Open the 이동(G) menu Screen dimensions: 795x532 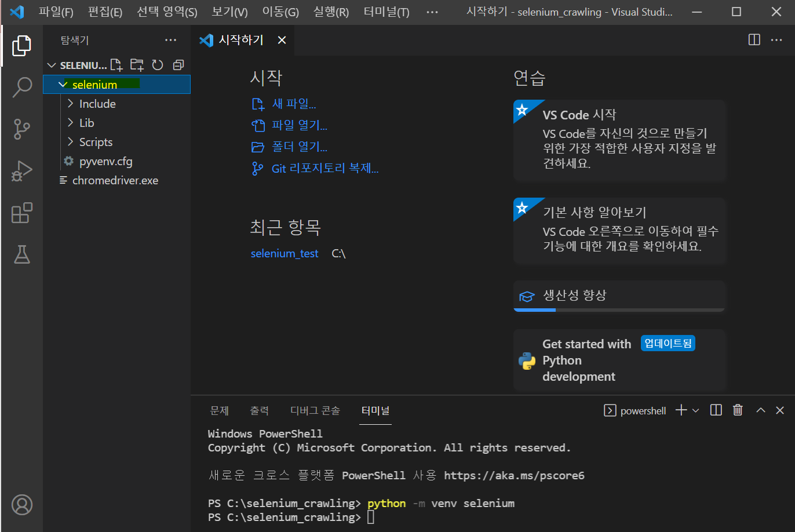[x=280, y=12]
